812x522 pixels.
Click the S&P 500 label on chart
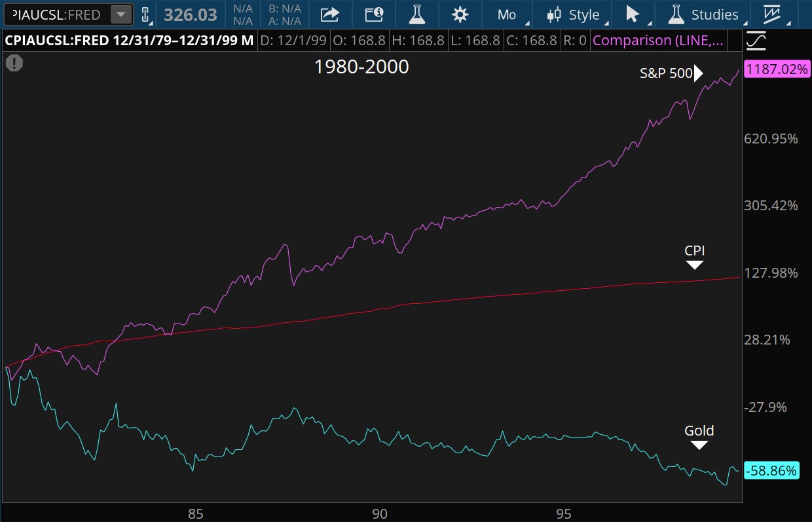pyautogui.click(x=665, y=73)
